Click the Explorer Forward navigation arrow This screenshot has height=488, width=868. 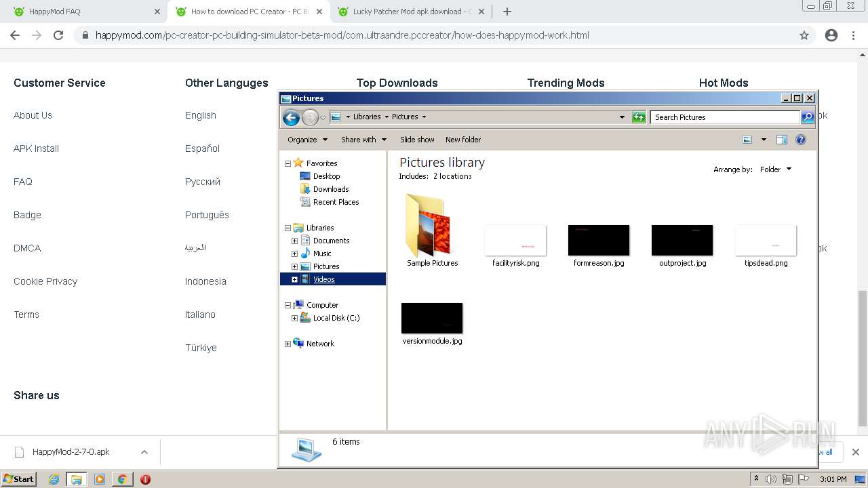point(310,117)
